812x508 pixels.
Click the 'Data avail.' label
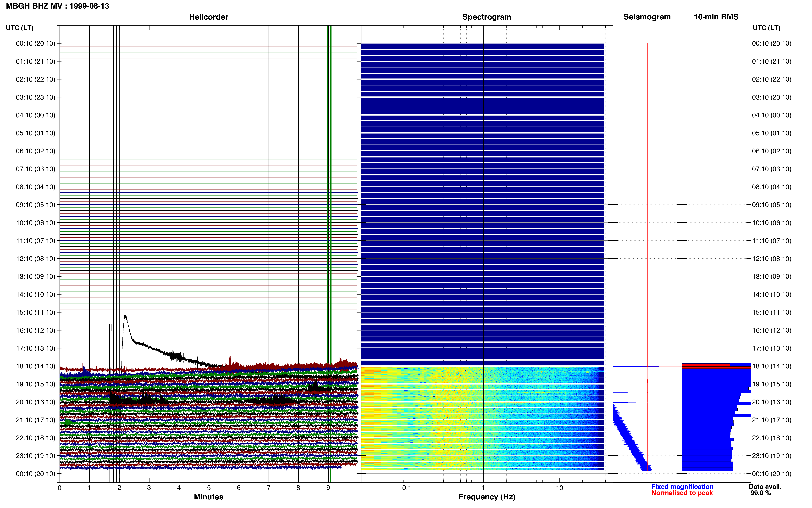[765, 486]
